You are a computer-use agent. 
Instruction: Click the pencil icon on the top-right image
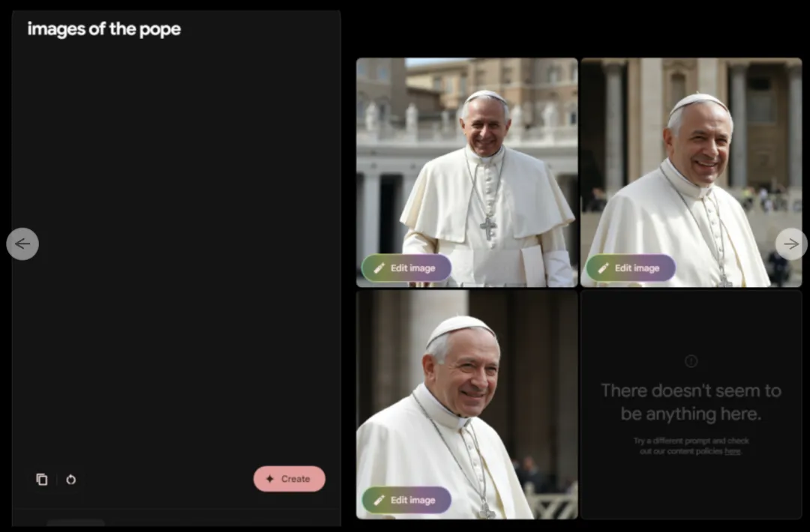click(x=603, y=268)
